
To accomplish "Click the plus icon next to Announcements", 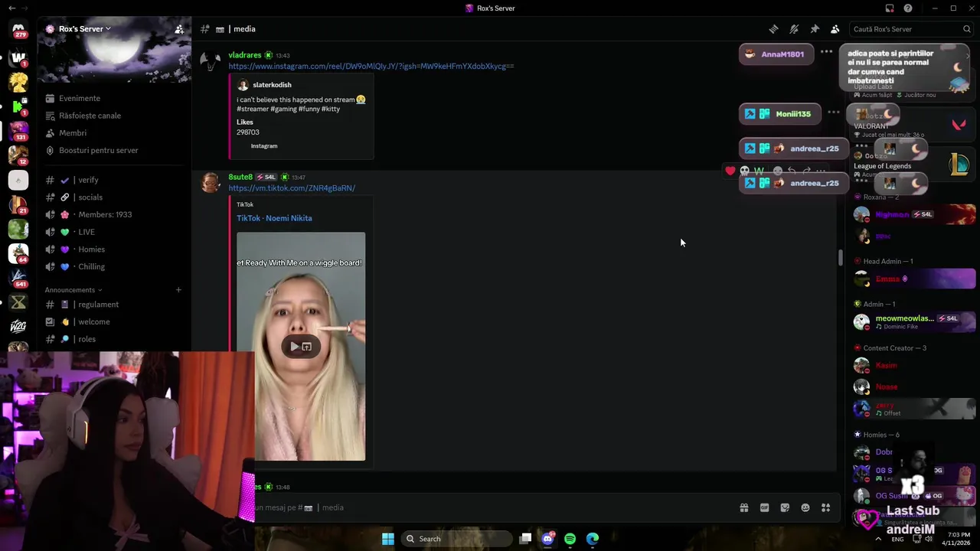I will coord(178,290).
